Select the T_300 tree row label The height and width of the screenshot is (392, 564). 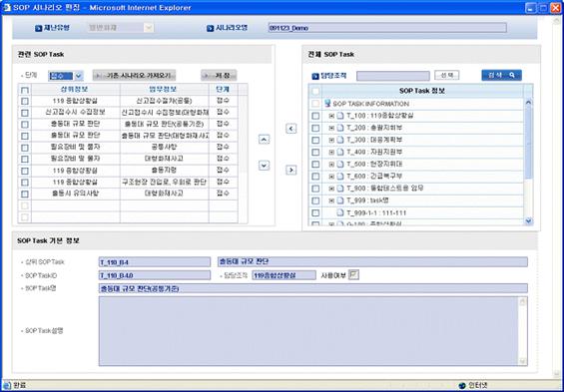click(374, 140)
